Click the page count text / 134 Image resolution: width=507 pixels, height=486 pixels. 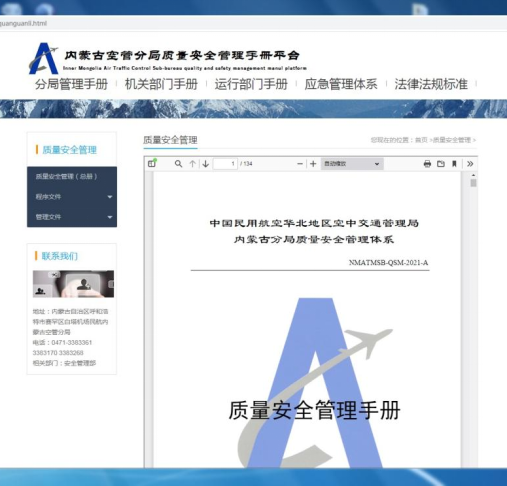(x=246, y=164)
